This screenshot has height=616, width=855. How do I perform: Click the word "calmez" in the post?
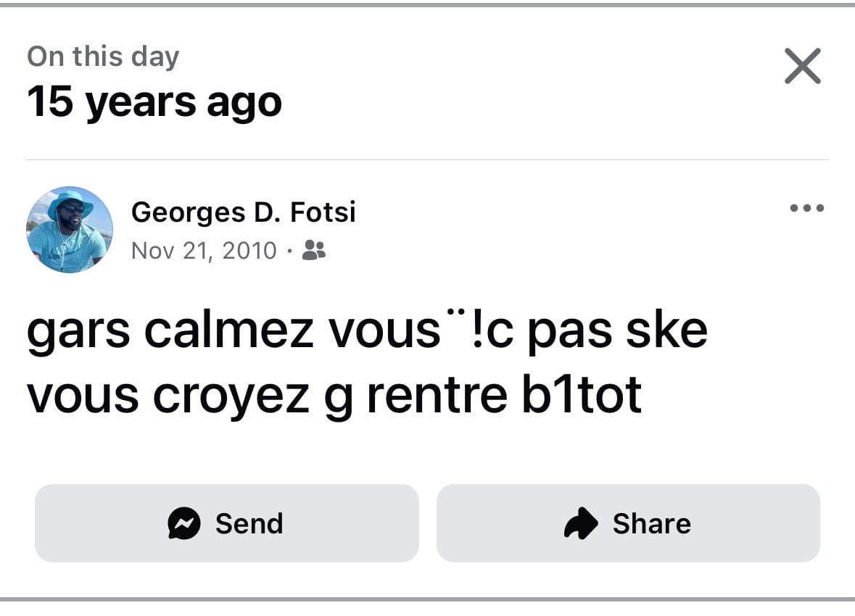pos(229,330)
